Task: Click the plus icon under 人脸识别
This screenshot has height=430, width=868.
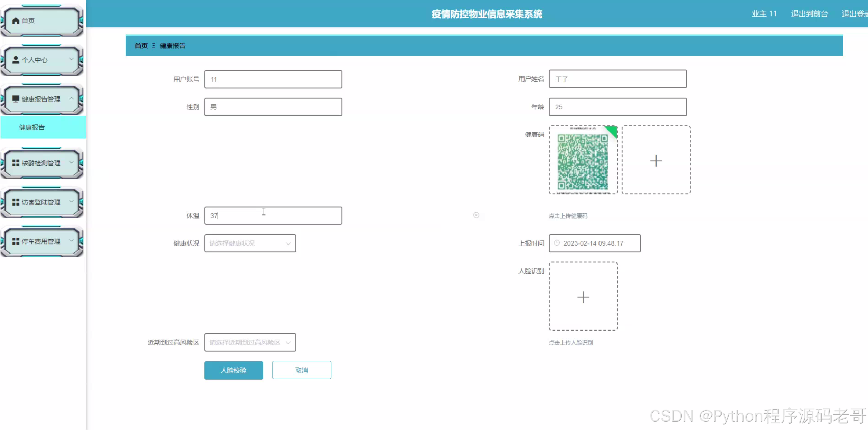Action: (x=583, y=297)
